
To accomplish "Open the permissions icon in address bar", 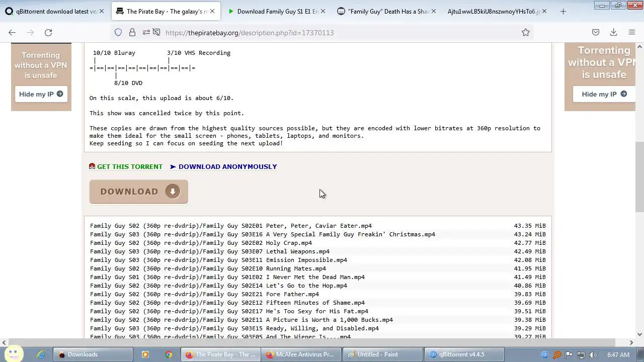I will (145, 32).
